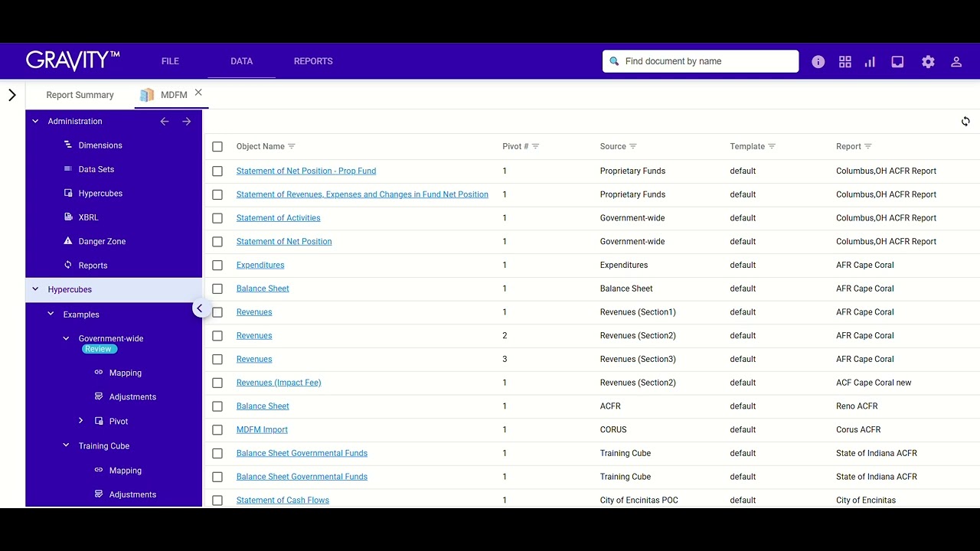The height and width of the screenshot is (551, 980).
Task: Click the tablet panel icon in header
Action: (x=897, y=62)
